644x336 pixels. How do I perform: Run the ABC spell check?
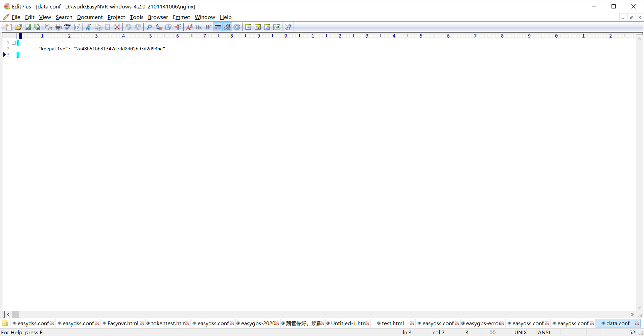click(x=68, y=27)
